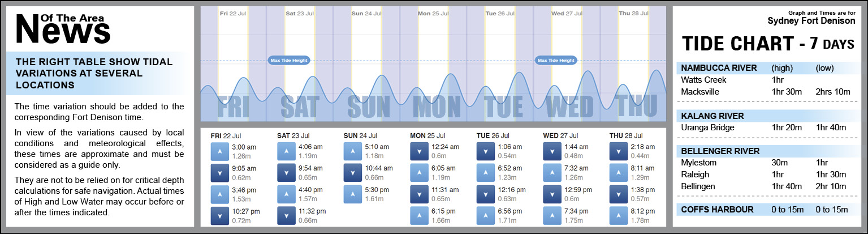Select the low tide icon at 1:44 am Wednesday
Viewport: 868px width, 234px height.
pyautogui.click(x=552, y=151)
